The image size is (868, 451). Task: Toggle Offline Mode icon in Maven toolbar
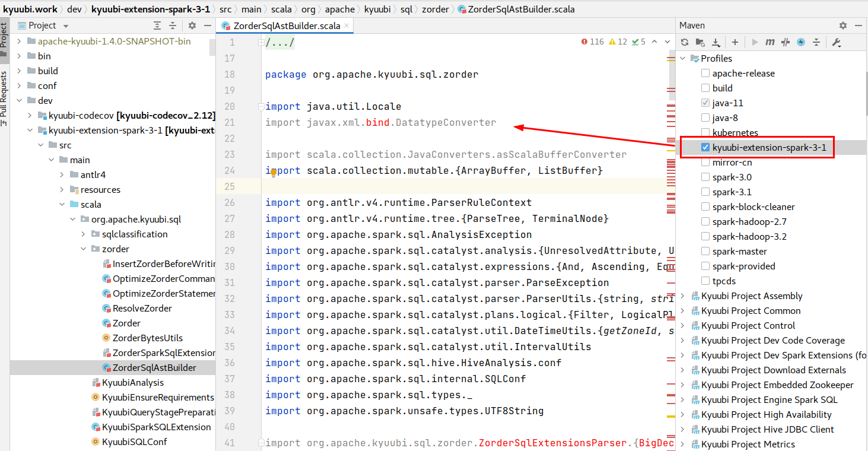(x=786, y=42)
